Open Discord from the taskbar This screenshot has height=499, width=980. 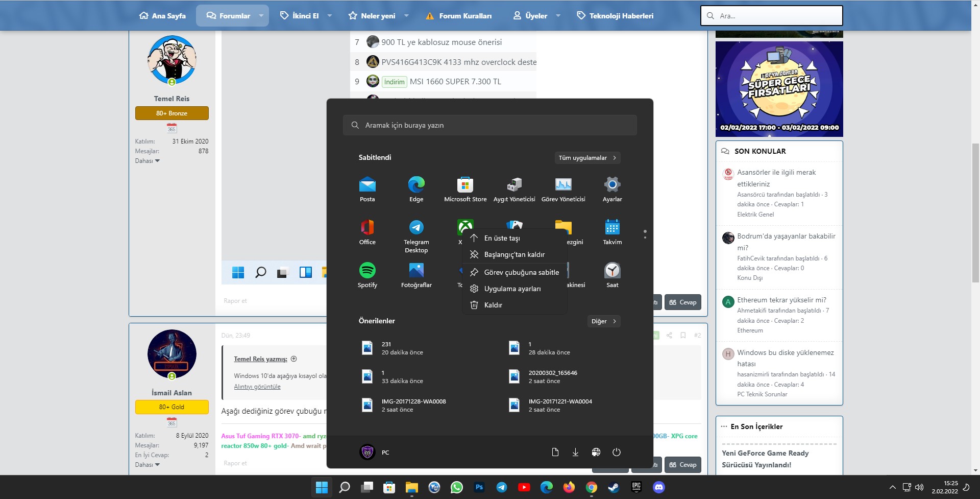[x=659, y=487]
